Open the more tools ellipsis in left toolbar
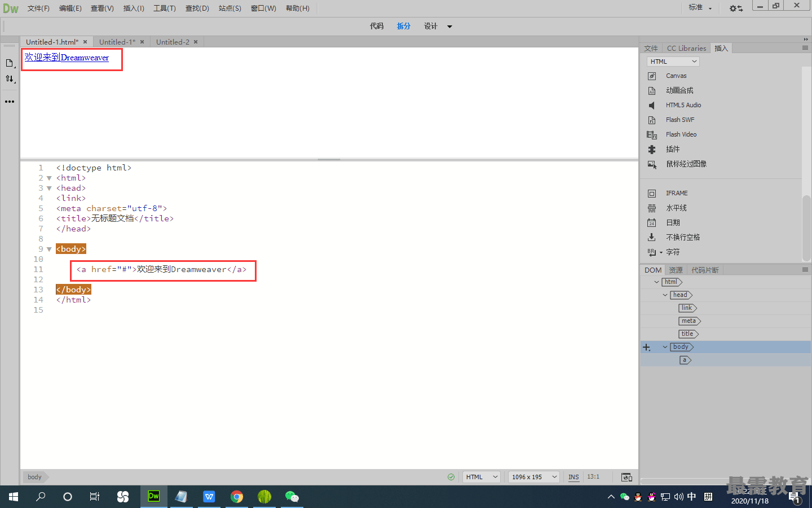 [x=10, y=102]
